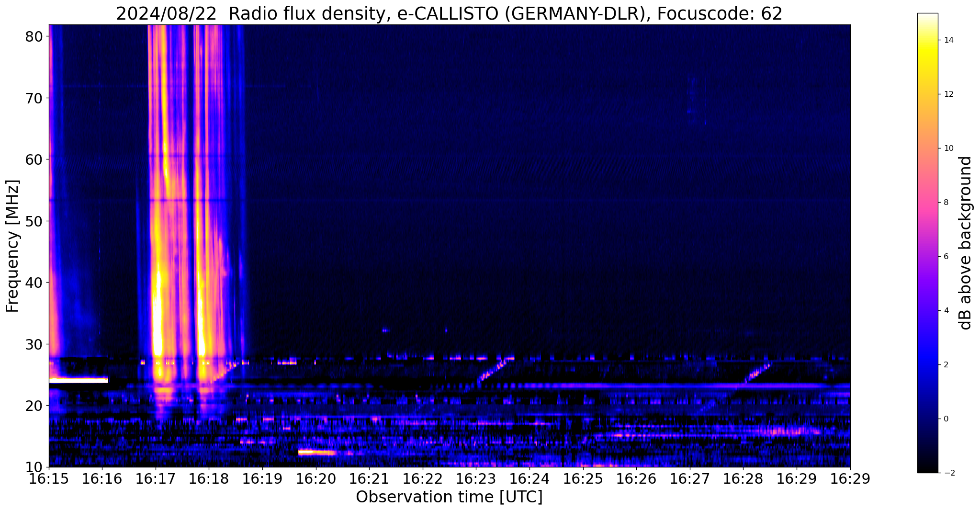Click the 'Observation time [UTC]' axis label
980x511 pixels.
449,497
